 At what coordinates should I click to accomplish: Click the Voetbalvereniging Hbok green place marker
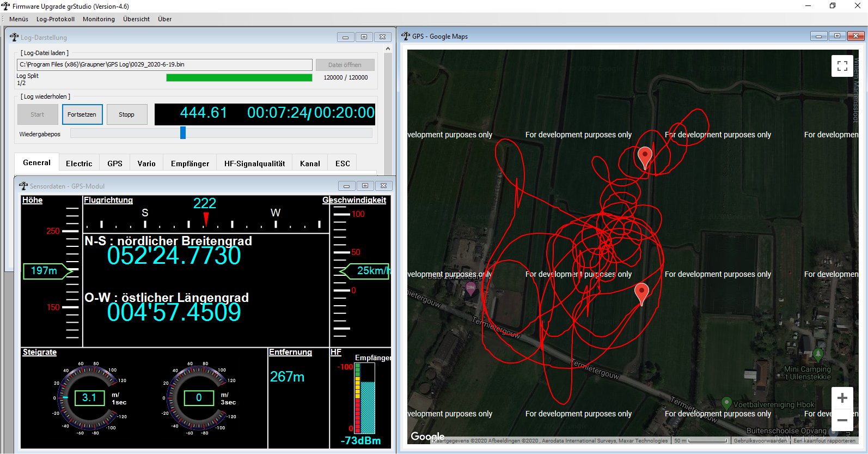click(x=726, y=403)
